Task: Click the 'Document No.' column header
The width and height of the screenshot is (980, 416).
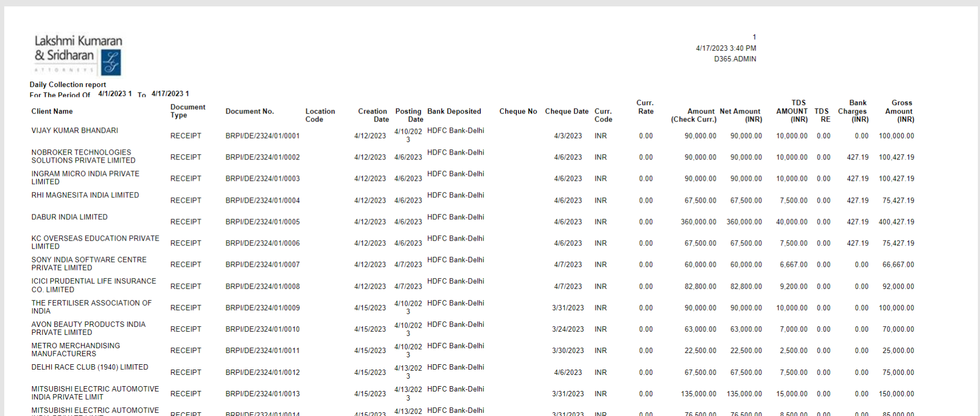Action: 250,111
